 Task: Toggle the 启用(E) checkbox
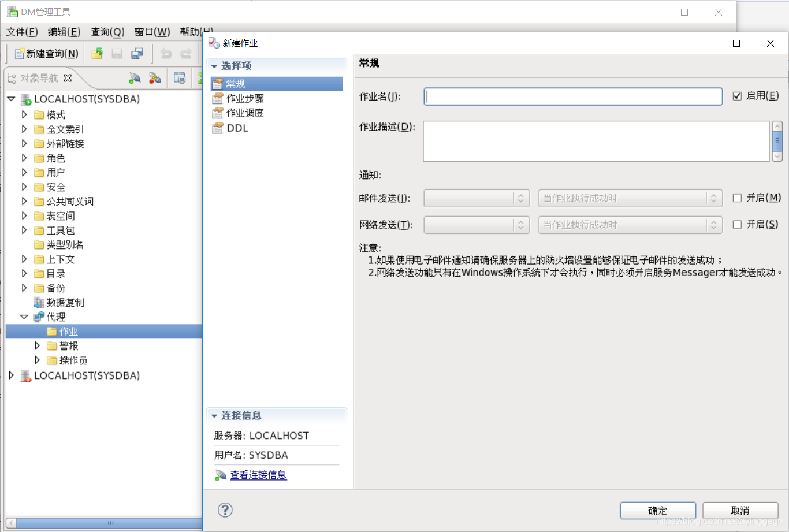[737, 96]
